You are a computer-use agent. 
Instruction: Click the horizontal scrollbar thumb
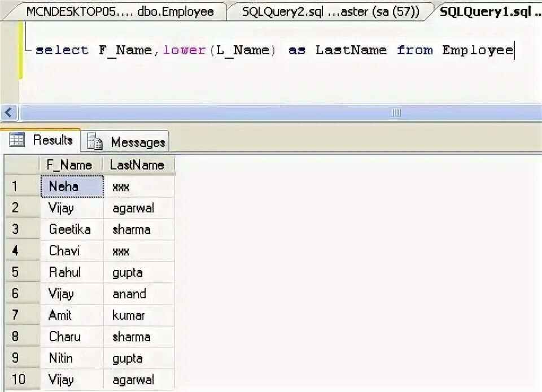pyautogui.click(x=395, y=112)
